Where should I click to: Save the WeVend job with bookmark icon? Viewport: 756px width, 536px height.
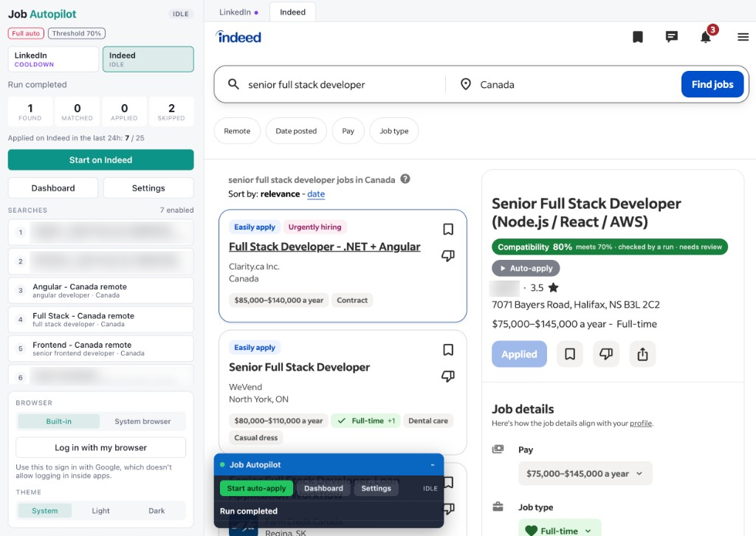[448, 349]
